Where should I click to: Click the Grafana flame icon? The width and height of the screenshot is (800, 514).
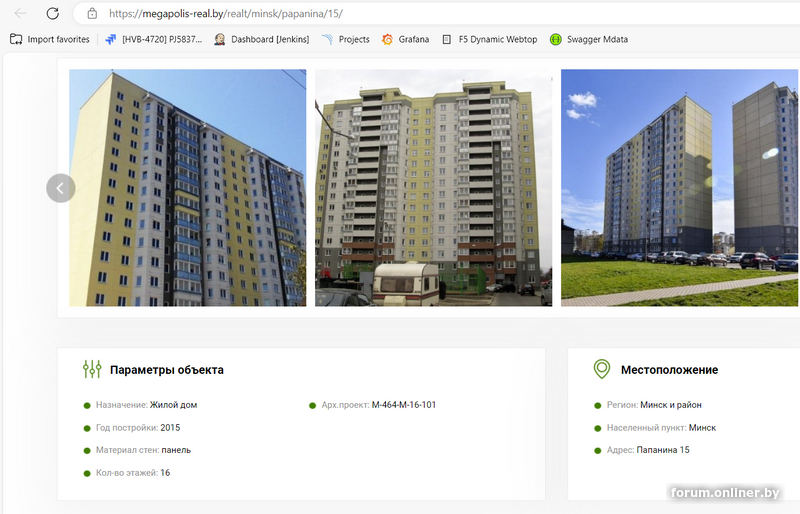(x=387, y=39)
